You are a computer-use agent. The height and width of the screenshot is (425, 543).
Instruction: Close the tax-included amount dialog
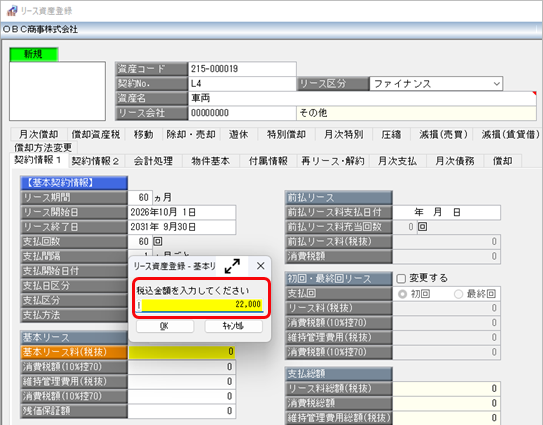point(260,266)
